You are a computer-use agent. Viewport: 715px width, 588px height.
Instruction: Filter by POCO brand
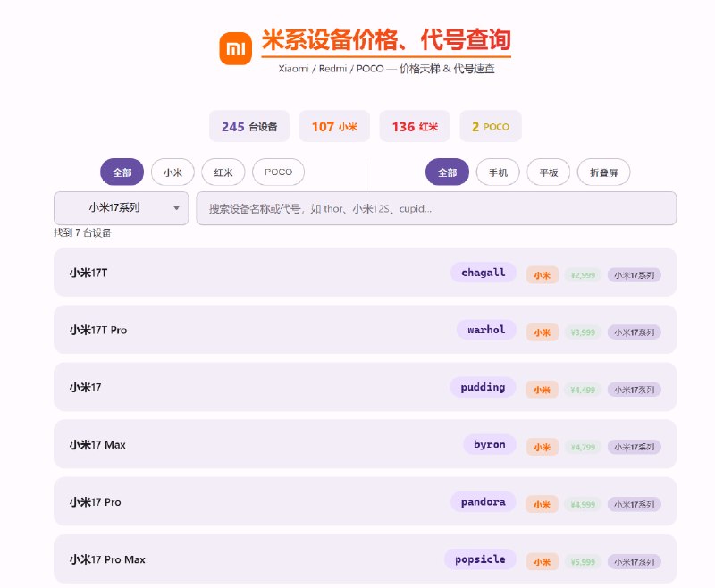278,172
